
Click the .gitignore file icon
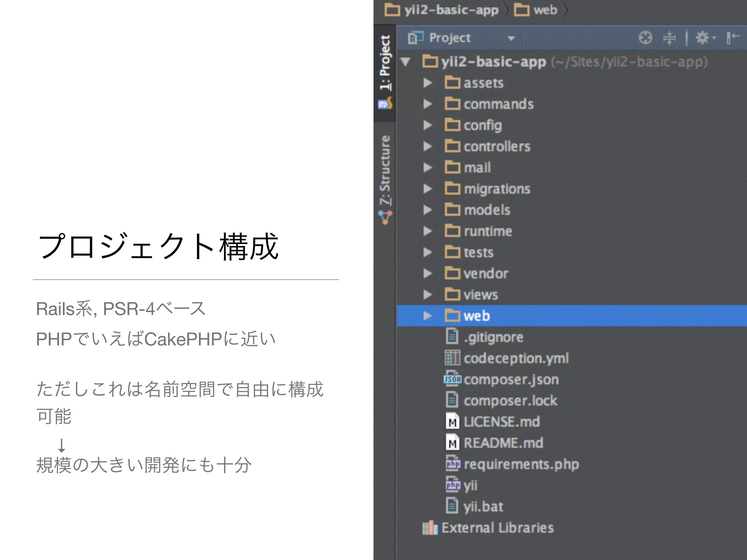(x=452, y=336)
